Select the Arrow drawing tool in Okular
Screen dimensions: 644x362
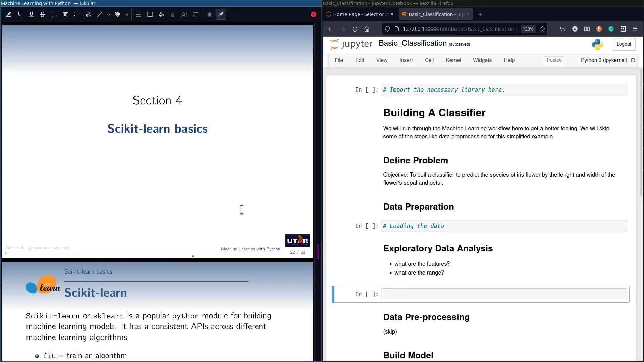point(100,14)
